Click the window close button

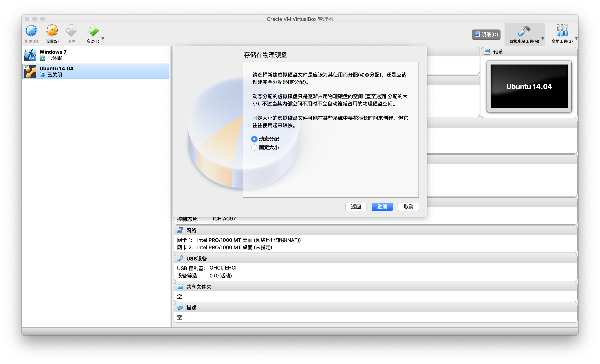(27, 19)
